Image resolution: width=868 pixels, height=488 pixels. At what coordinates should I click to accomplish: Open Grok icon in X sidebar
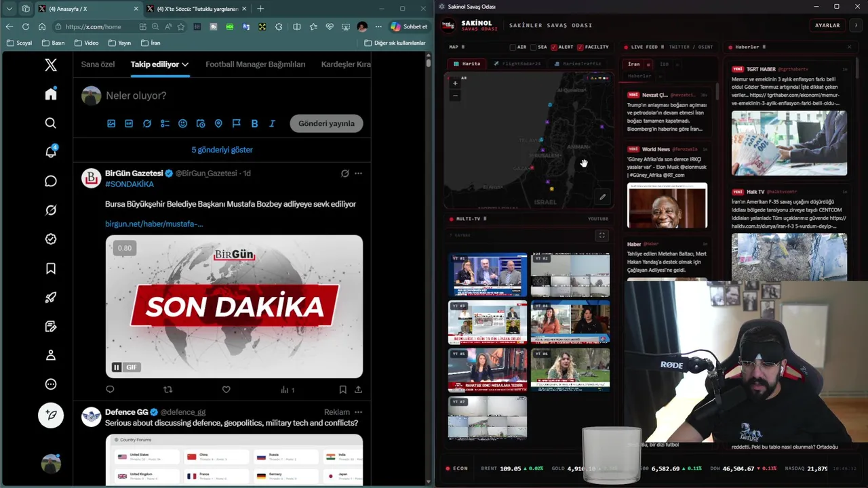tap(51, 210)
